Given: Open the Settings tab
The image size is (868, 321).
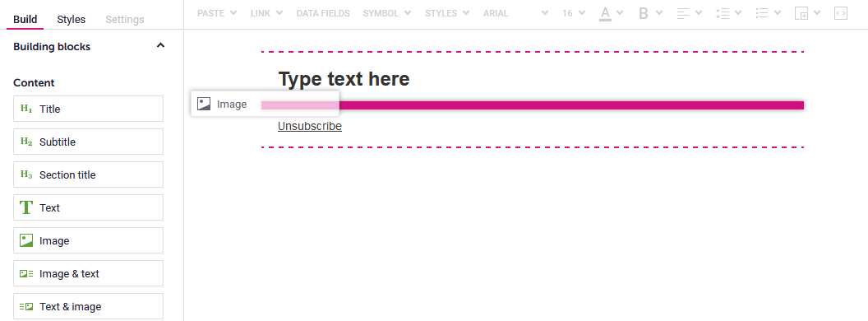Looking at the screenshot, I should point(125,20).
